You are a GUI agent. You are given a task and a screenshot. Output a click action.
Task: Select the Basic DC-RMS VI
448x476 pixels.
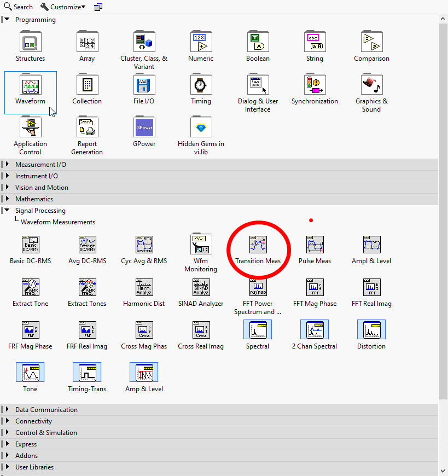(x=30, y=246)
